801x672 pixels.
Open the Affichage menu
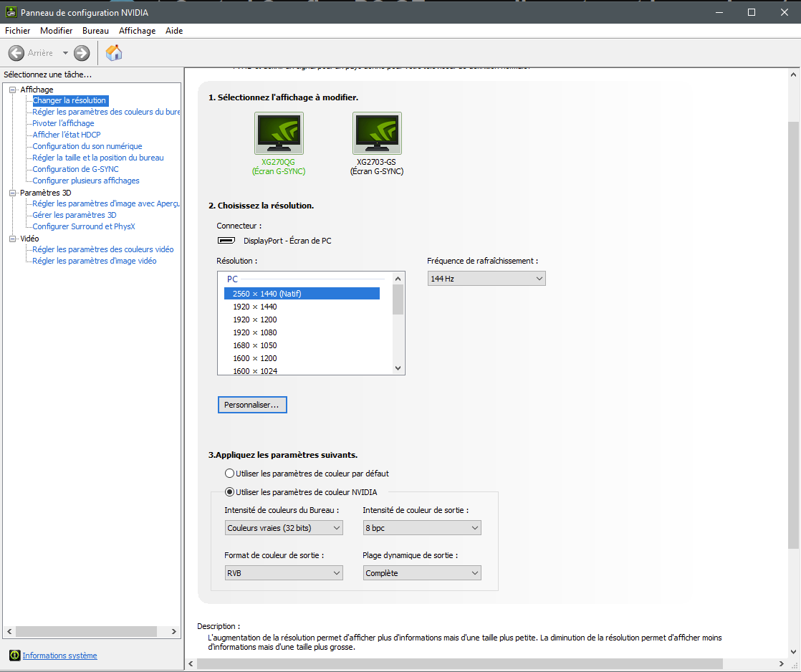tap(137, 31)
